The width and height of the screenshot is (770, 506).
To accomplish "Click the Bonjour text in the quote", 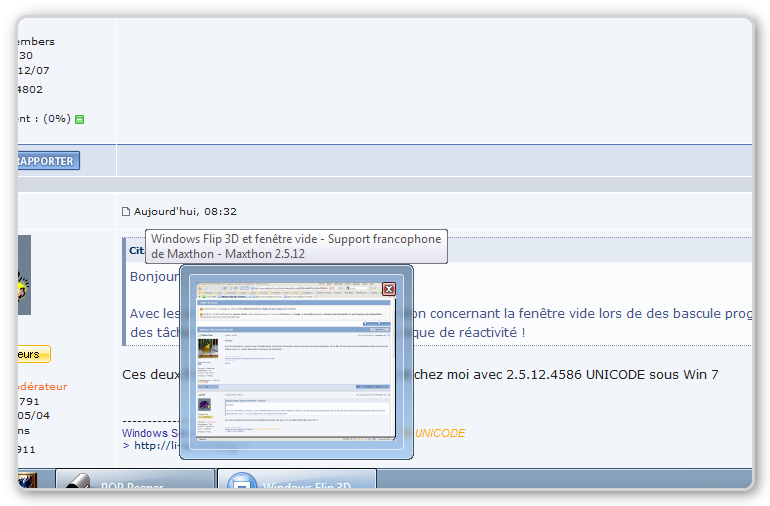I will 154,277.
